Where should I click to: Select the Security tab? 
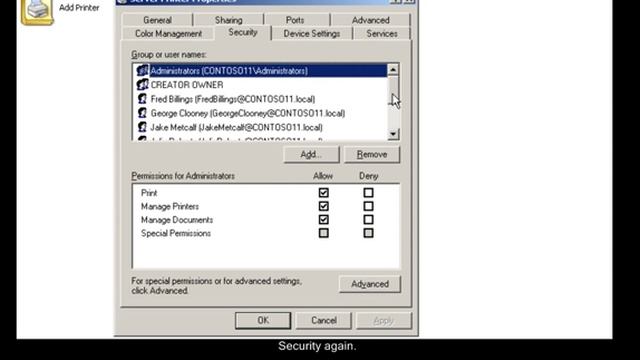[x=243, y=33]
